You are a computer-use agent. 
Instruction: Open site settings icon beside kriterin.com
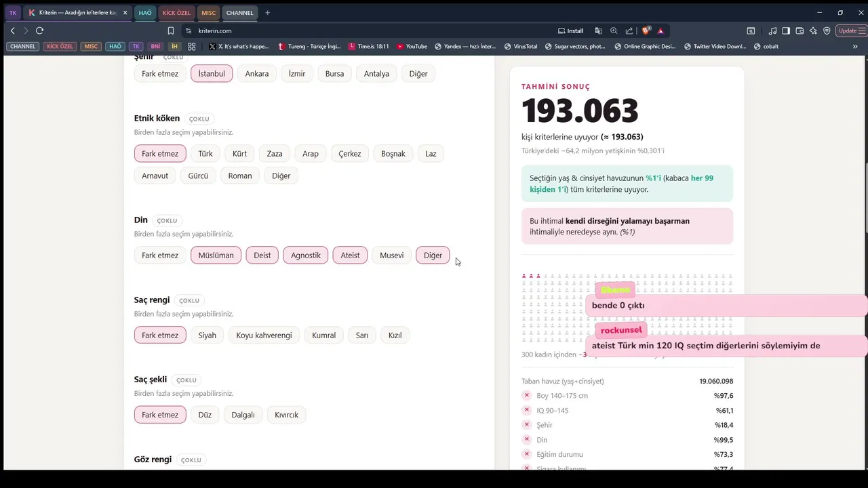(x=189, y=30)
